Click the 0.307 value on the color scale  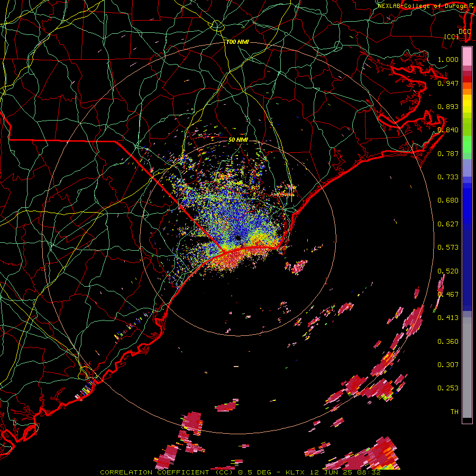[448, 364]
